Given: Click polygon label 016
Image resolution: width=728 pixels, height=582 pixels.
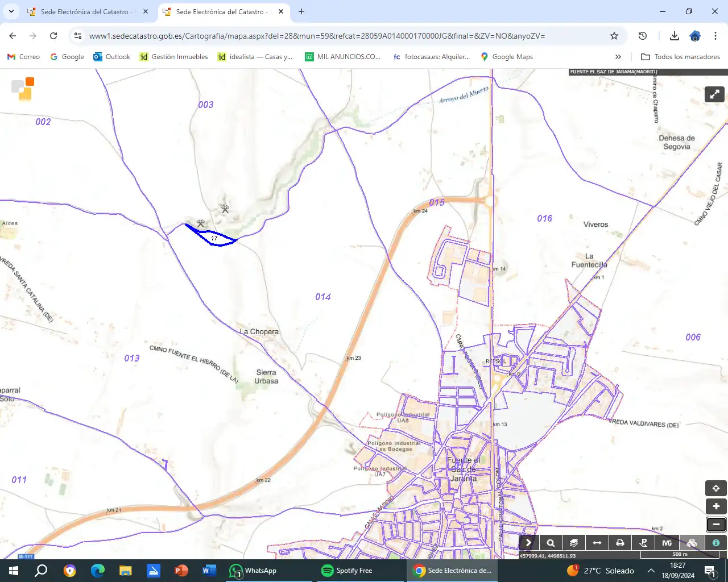Looking at the screenshot, I should click(x=544, y=218).
